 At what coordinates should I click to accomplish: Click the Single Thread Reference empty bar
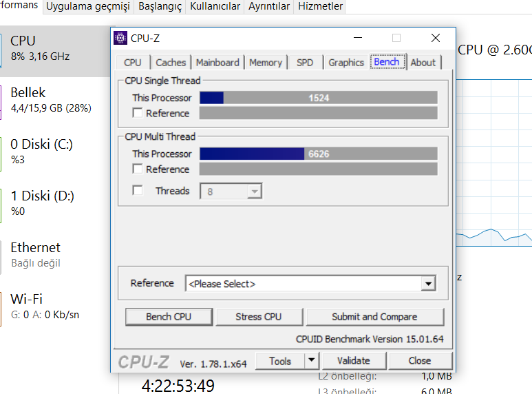319,113
